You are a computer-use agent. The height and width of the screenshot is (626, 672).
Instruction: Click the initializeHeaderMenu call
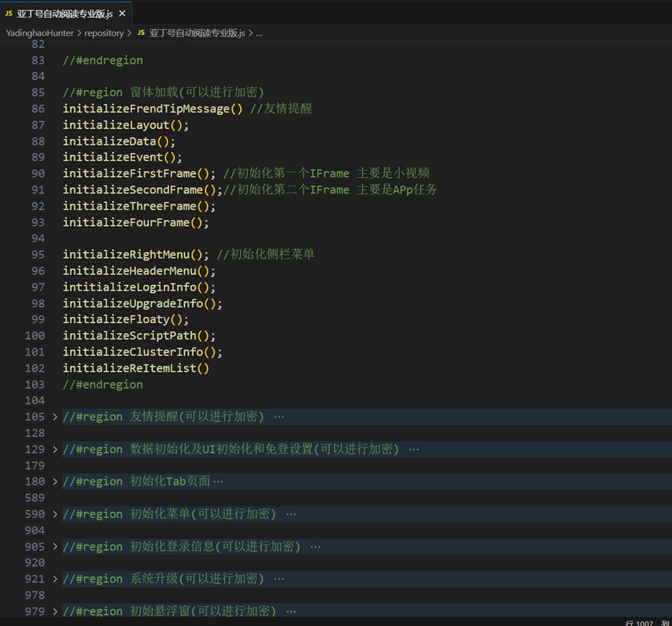click(139, 271)
